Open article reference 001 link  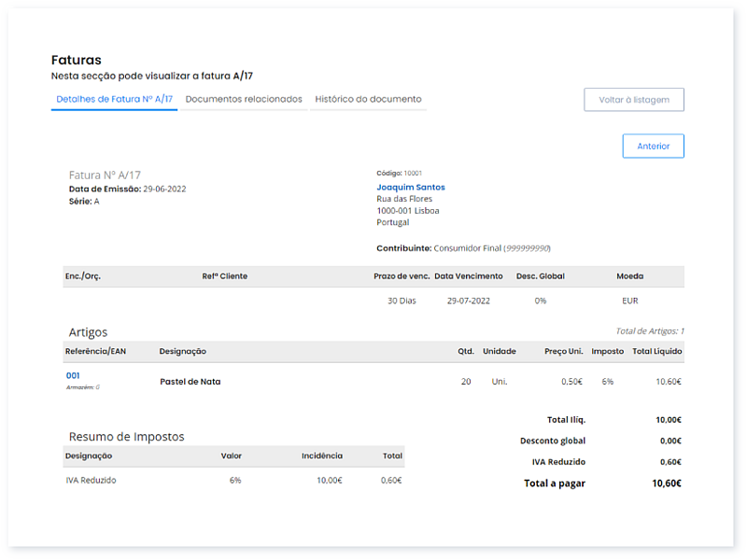click(74, 374)
